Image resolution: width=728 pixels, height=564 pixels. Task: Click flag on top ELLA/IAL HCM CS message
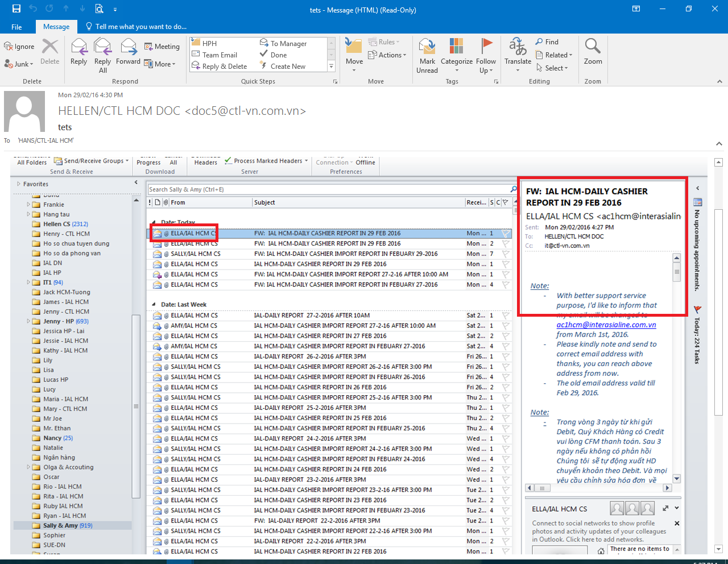[x=506, y=233]
